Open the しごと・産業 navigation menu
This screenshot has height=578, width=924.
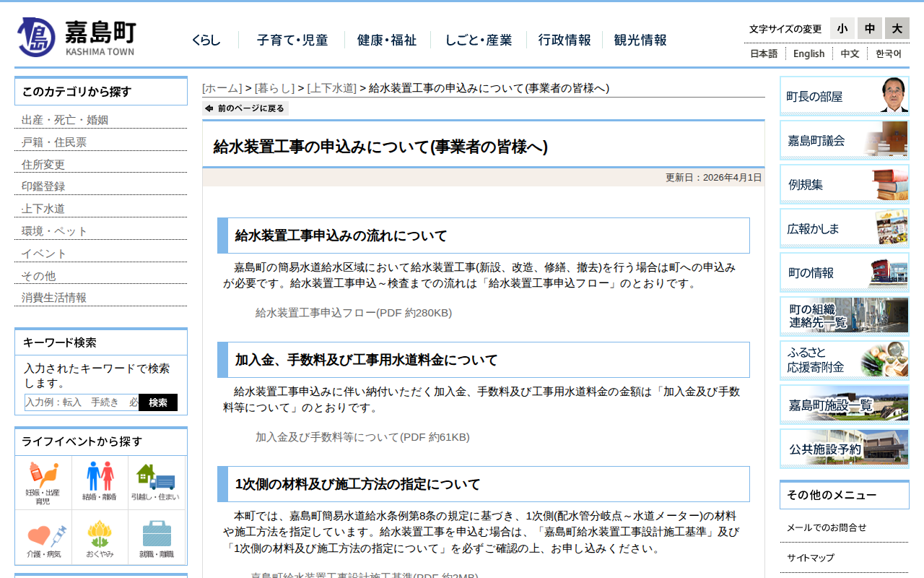pyautogui.click(x=479, y=40)
